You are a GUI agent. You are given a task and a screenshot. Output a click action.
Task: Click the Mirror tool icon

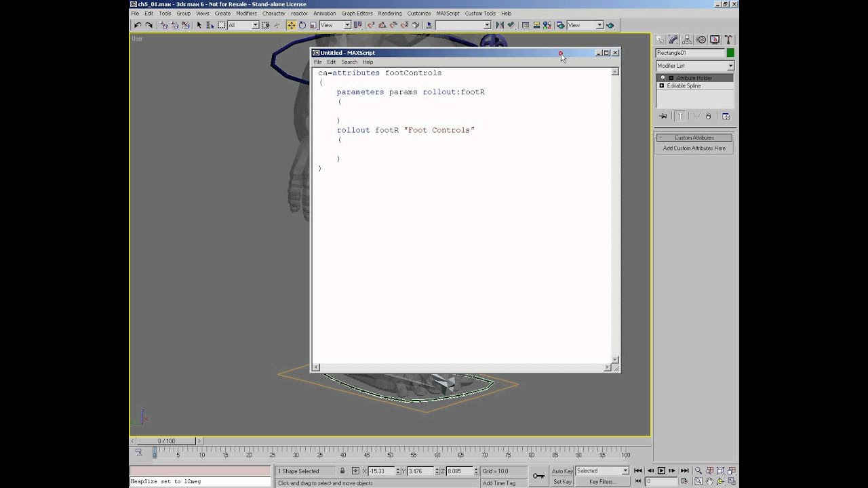tap(500, 25)
